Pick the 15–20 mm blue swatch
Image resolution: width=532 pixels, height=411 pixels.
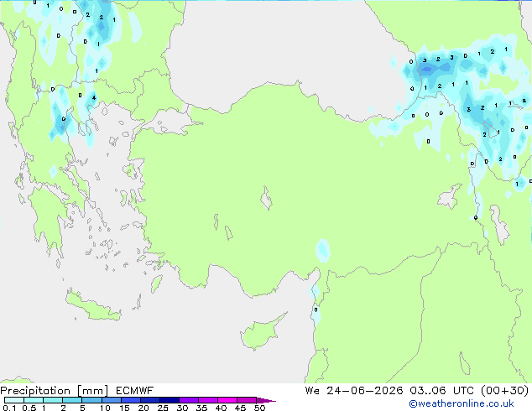(x=131, y=400)
